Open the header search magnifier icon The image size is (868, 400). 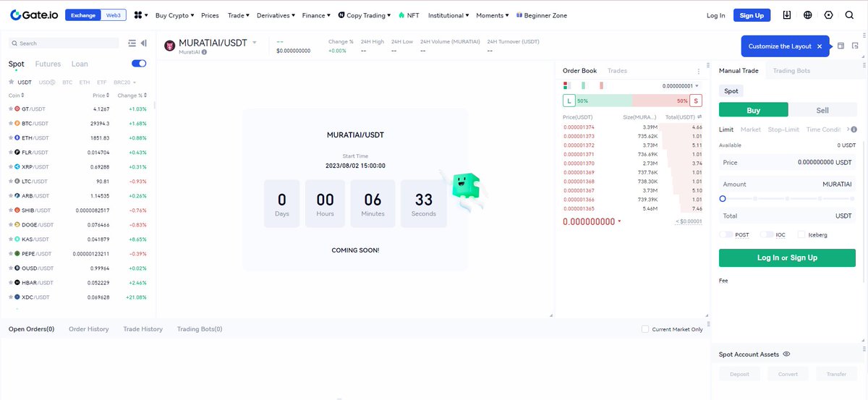click(849, 14)
